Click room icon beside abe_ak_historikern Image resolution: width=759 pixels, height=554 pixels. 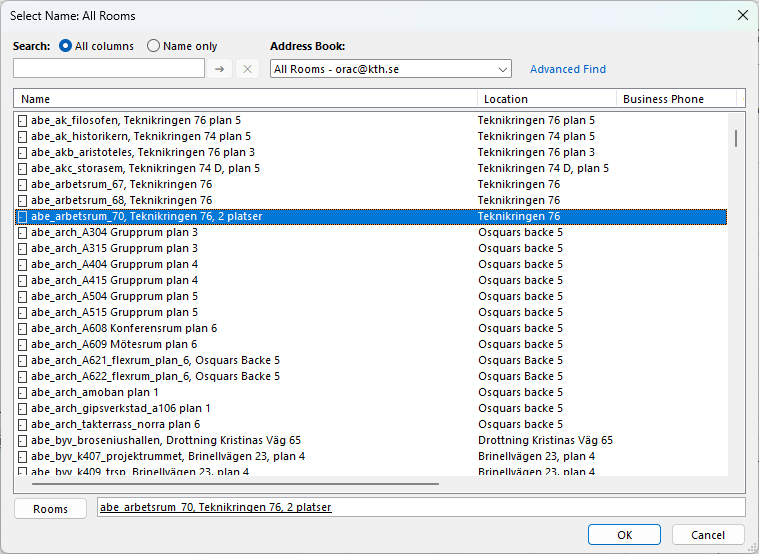[22, 137]
